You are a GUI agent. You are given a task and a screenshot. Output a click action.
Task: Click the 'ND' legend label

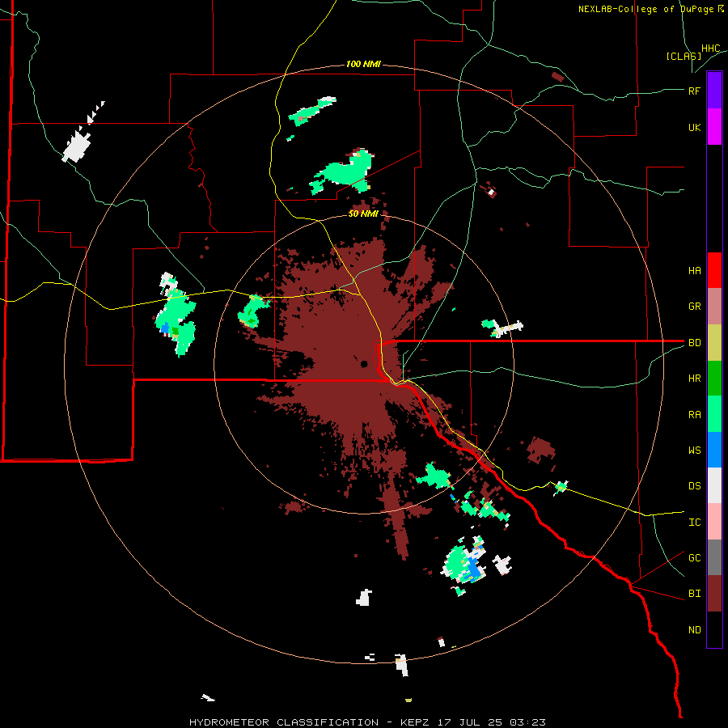tap(694, 630)
